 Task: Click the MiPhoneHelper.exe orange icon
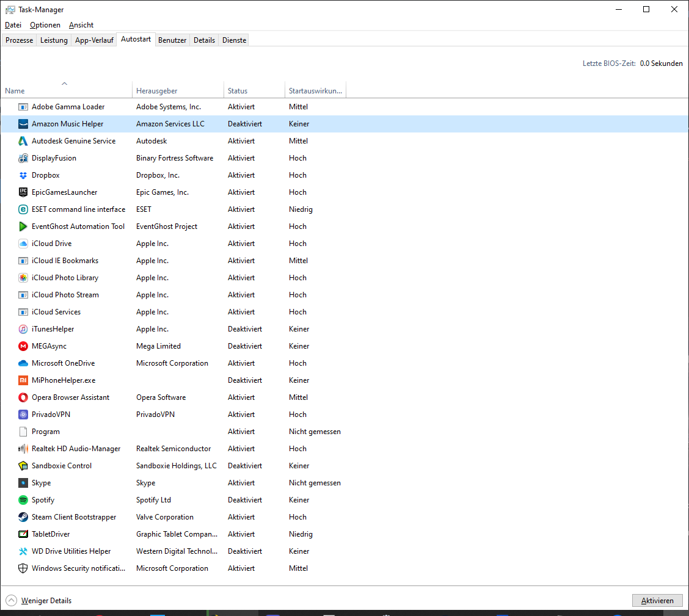click(23, 381)
